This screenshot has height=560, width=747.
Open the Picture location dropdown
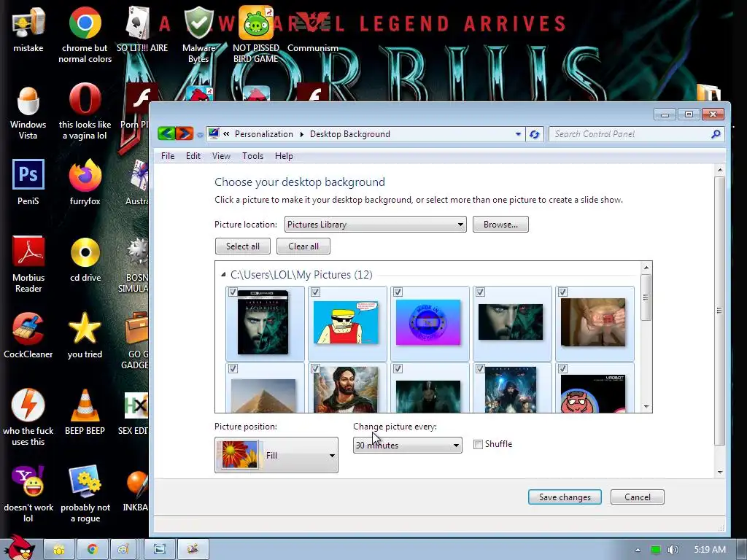click(x=375, y=225)
